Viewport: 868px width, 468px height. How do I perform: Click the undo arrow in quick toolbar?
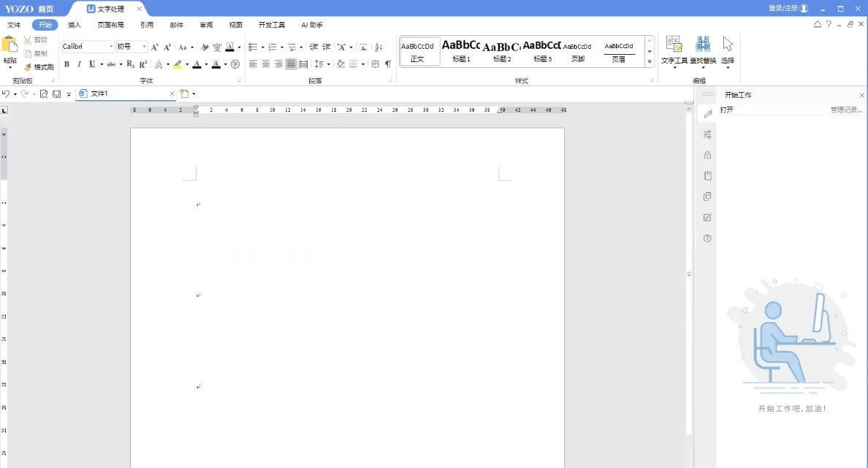[x=6, y=93]
